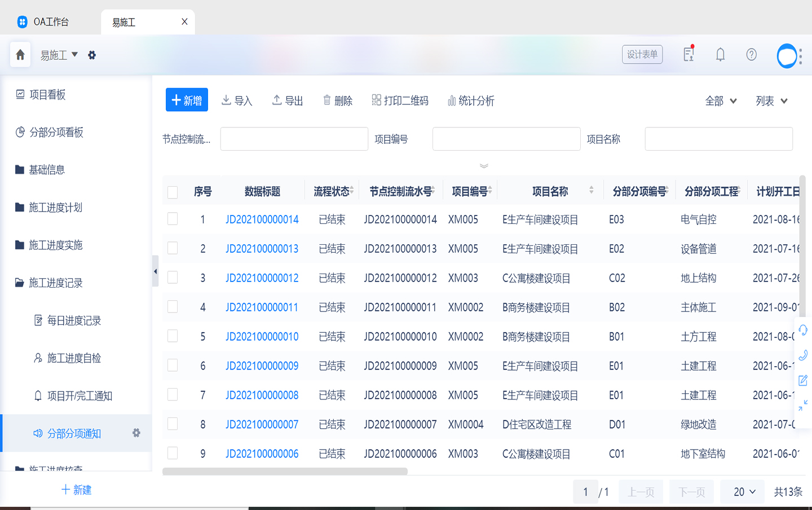
Task: Open the help question mark icon
Action: click(x=751, y=55)
